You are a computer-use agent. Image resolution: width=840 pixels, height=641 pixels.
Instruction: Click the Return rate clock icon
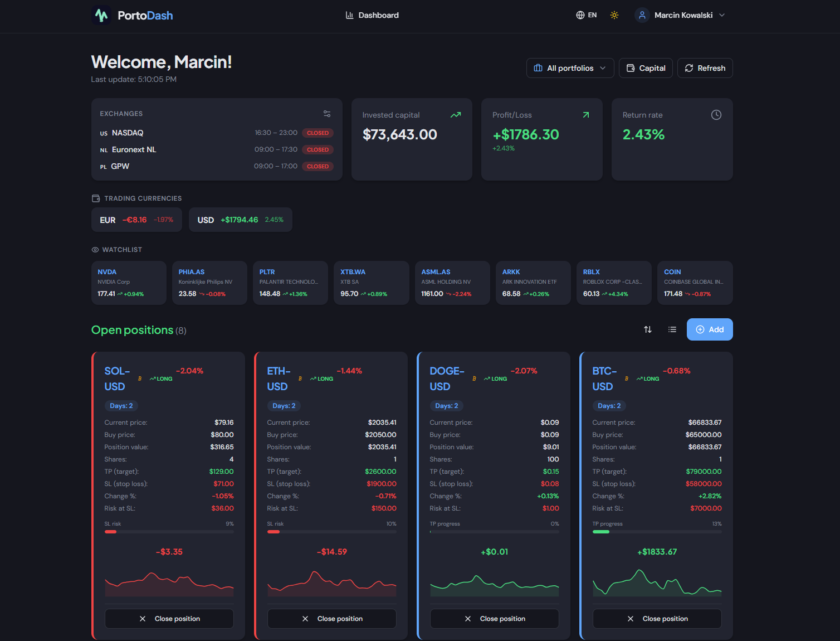[x=716, y=115]
